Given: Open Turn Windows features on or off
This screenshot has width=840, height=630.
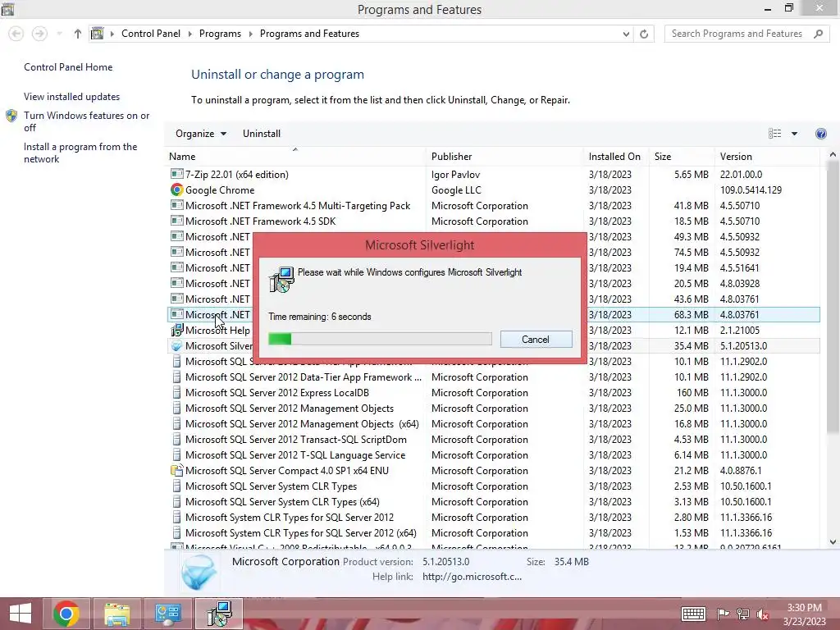Looking at the screenshot, I should pos(86,121).
